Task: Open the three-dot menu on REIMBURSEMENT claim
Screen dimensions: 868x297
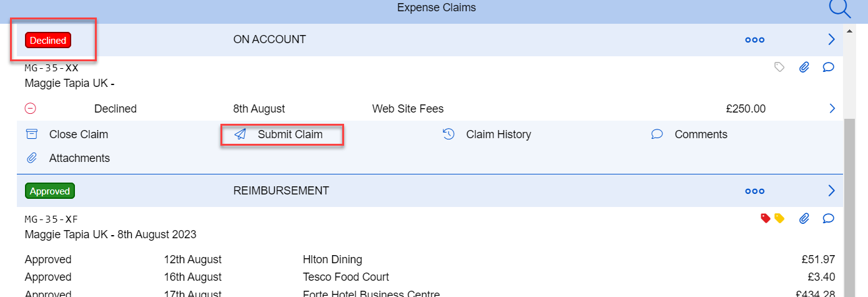Action: (x=754, y=191)
